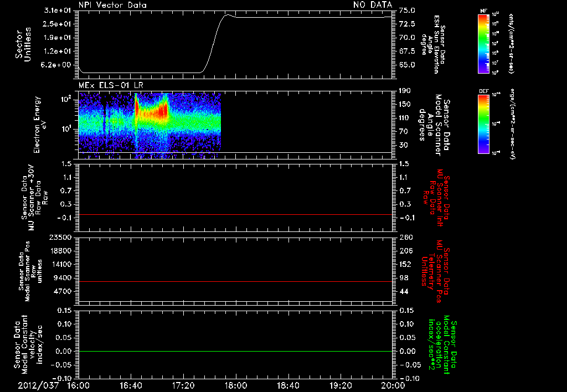Click the "150" scanner angle tick value
Image resolution: width=567 pixels, height=392 pixels.
[405, 104]
